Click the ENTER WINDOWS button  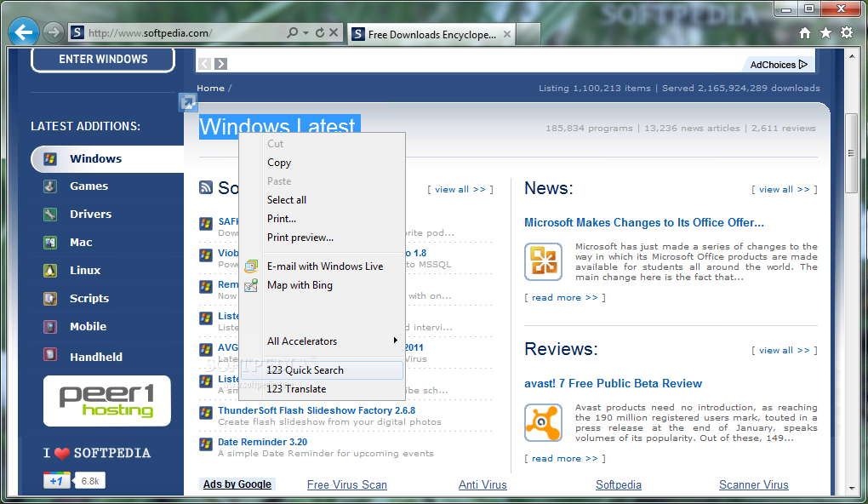click(x=103, y=60)
